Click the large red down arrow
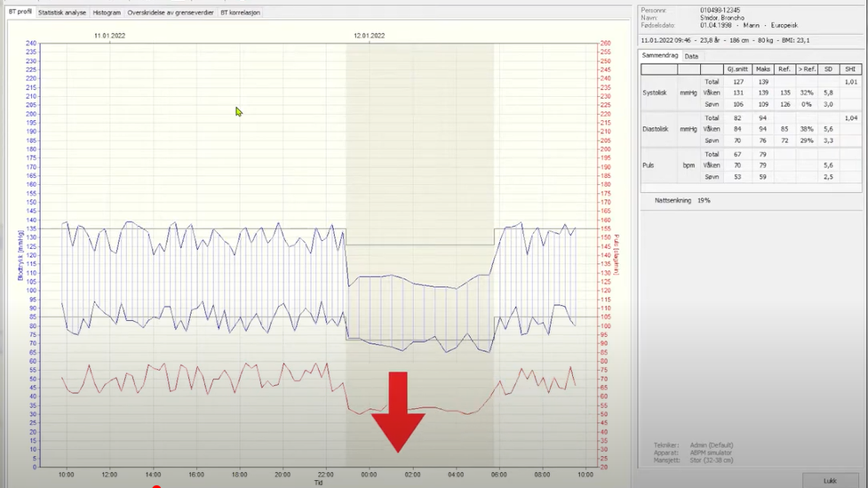This screenshot has height=488, width=868. point(397,411)
